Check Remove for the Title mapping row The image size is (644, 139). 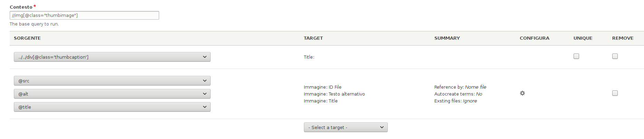[x=615, y=56]
